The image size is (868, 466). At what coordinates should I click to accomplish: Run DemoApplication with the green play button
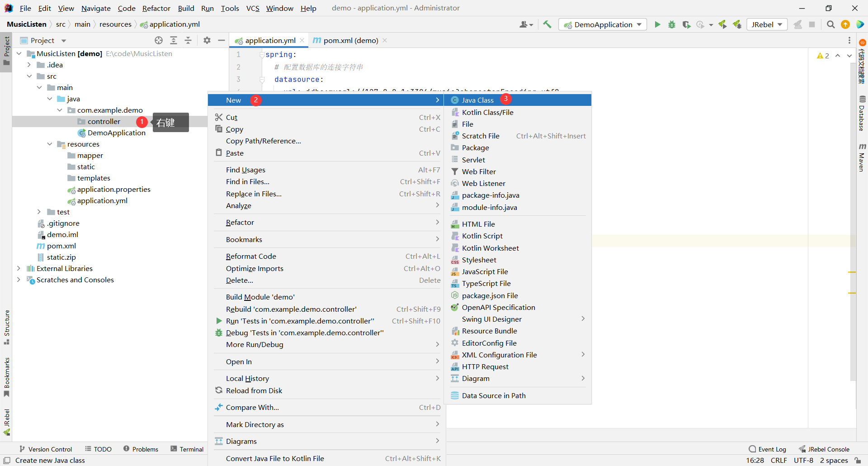(657, 24)
